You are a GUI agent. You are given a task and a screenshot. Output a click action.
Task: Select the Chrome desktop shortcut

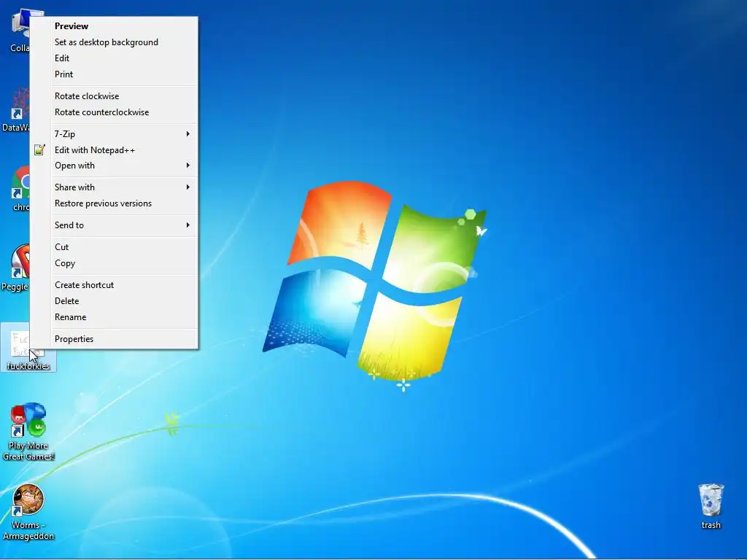(x=20, y=189)
